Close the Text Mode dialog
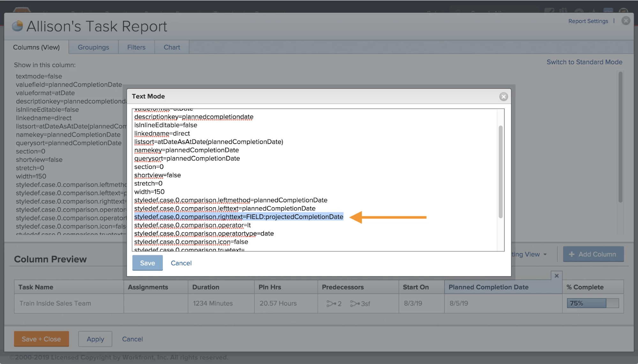638x364 pixels. tap(503, 97)
